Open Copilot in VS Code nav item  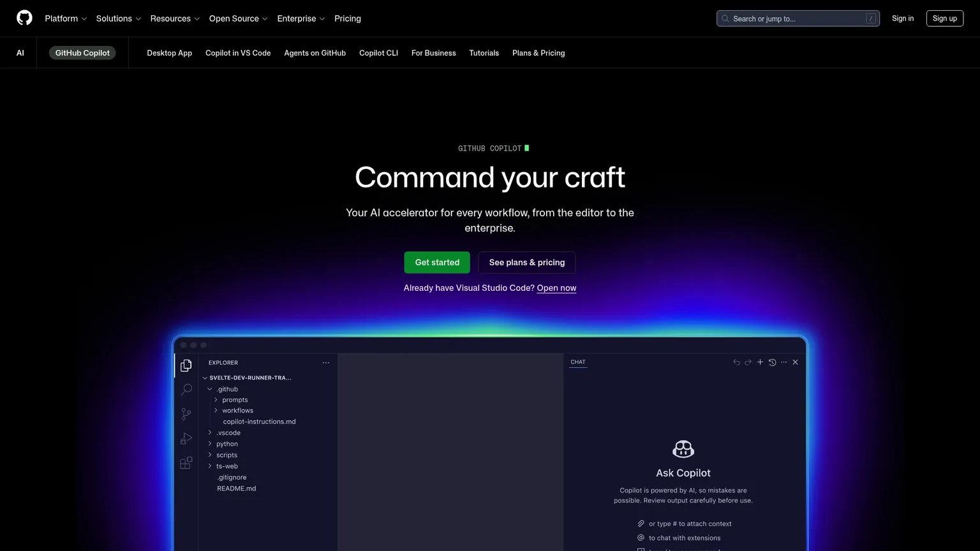[238, 53]
